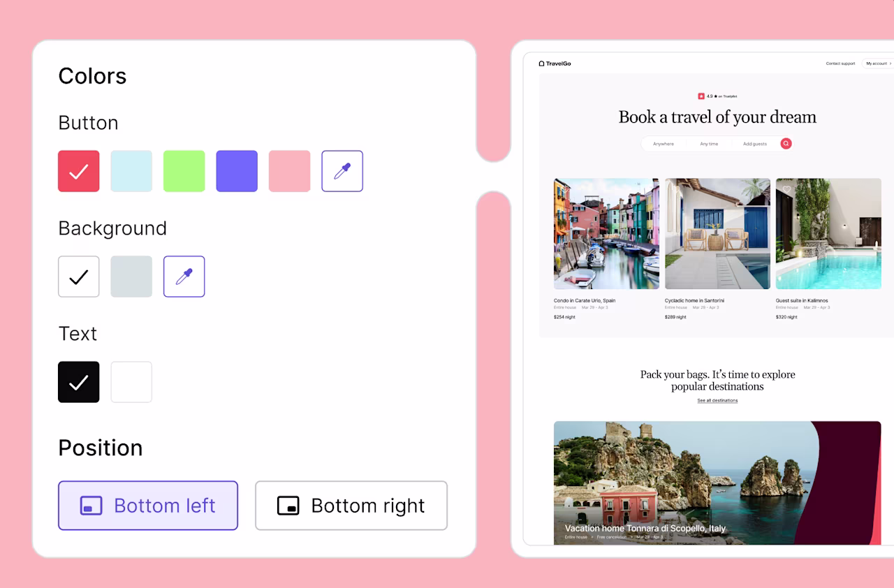This screenshot has height=588, width=894.
Task: Open the See all destinations link
Action: pos(717,401)
